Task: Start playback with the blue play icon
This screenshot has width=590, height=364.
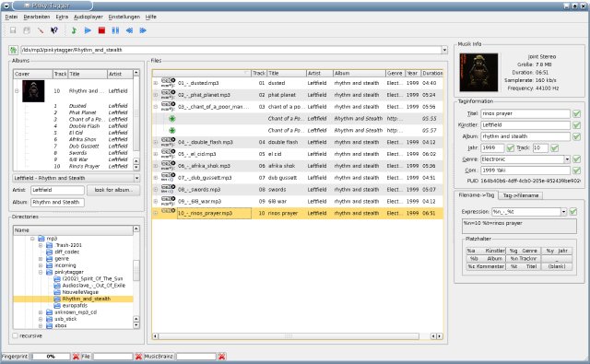Action: 88,30
